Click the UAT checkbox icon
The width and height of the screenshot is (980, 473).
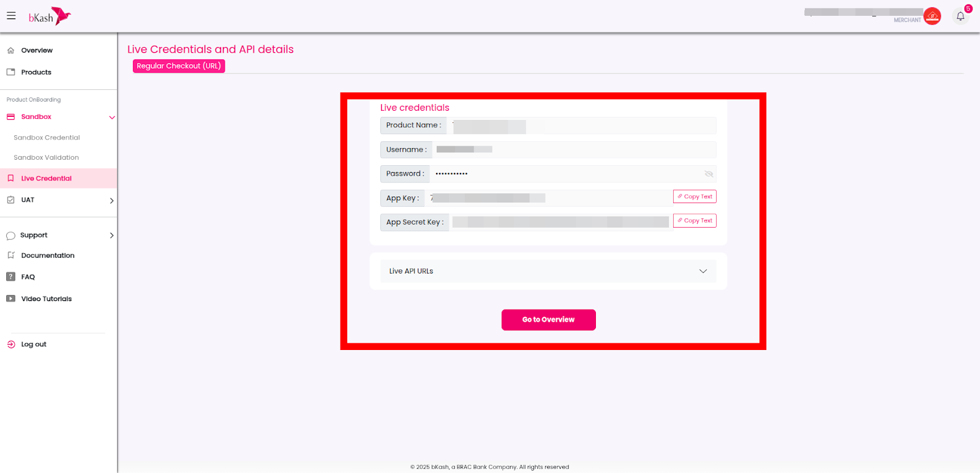coord(10,200)
